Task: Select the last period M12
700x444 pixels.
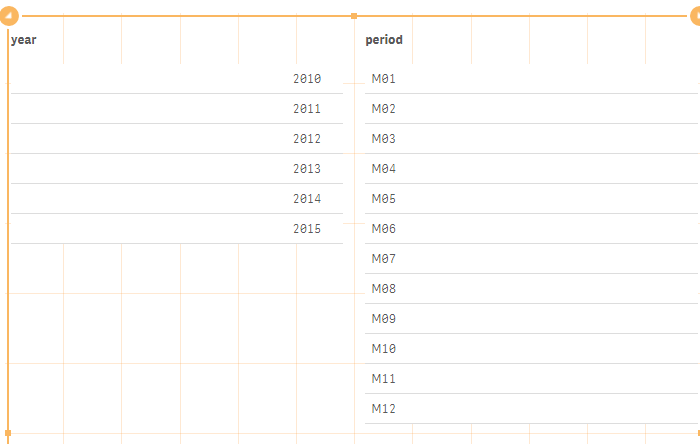Action: (x=384, y=409)
